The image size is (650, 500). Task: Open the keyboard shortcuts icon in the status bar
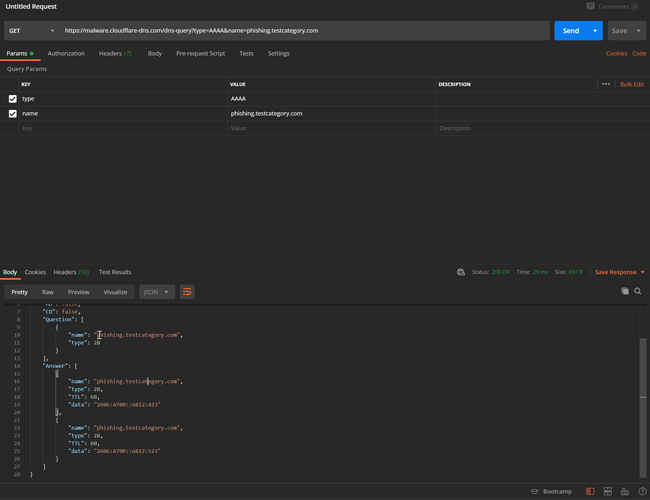[625, 491]
